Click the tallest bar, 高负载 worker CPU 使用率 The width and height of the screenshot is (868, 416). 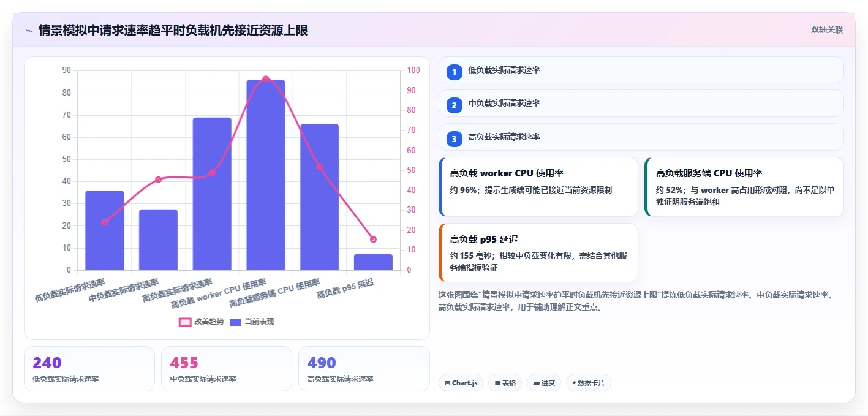tap(266, 175)
